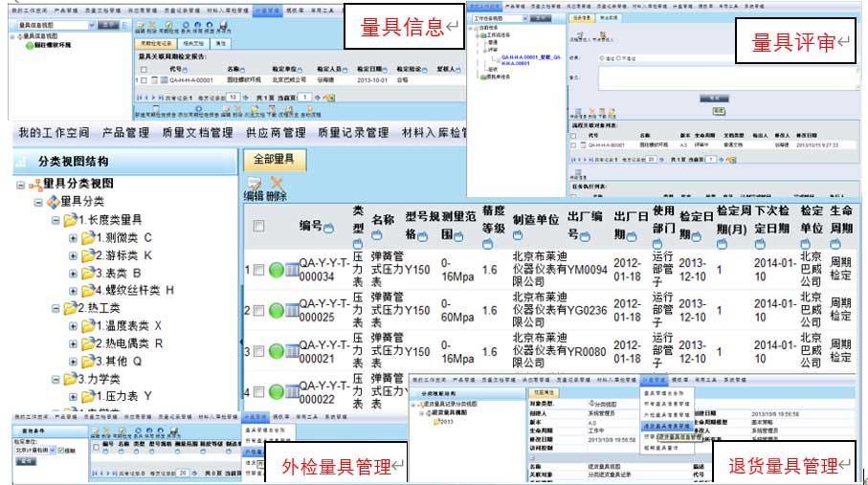Click the filter icon under 精度等级 header
868x485 pixels.
point(487,244)
